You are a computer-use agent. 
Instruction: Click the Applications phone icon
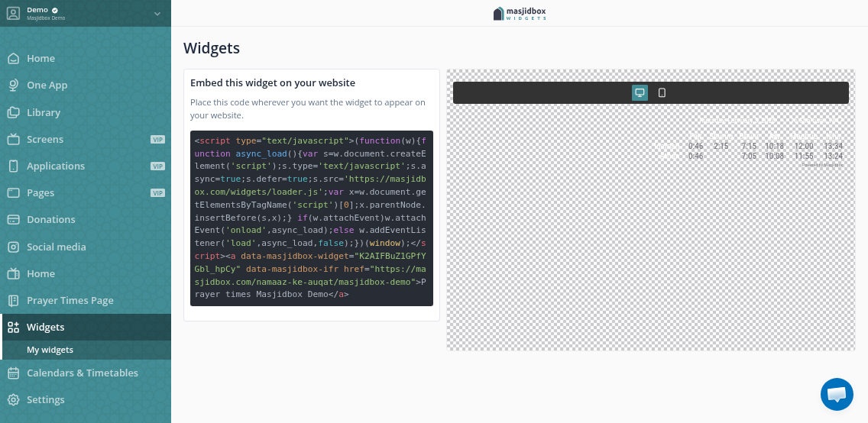pos(13,166)
